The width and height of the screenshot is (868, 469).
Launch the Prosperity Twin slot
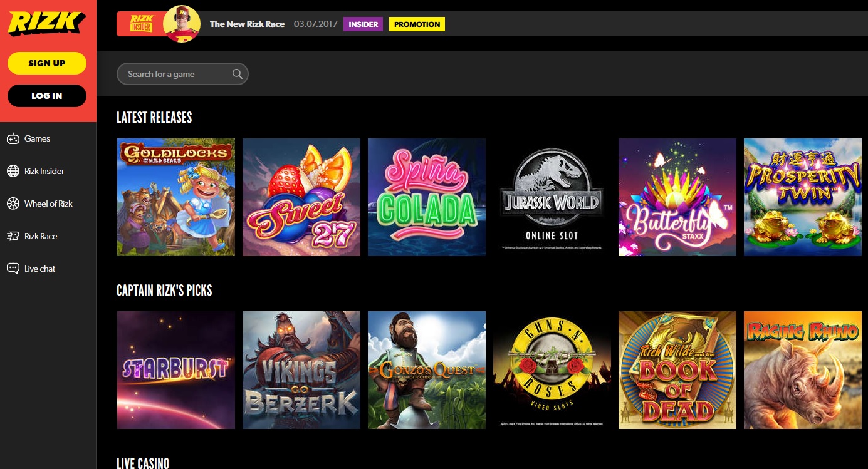[803, 197]
